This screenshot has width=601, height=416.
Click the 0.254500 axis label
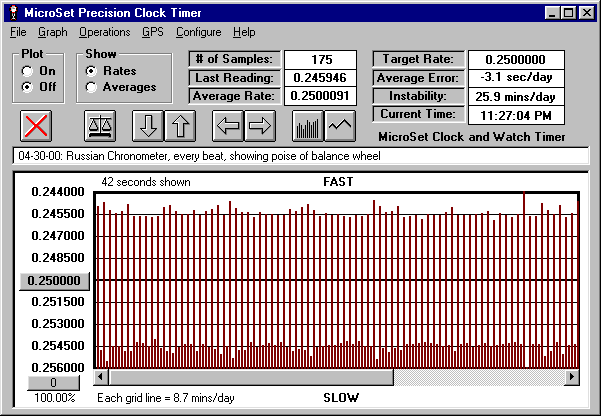pyautogui.click(x=58, y=346)
